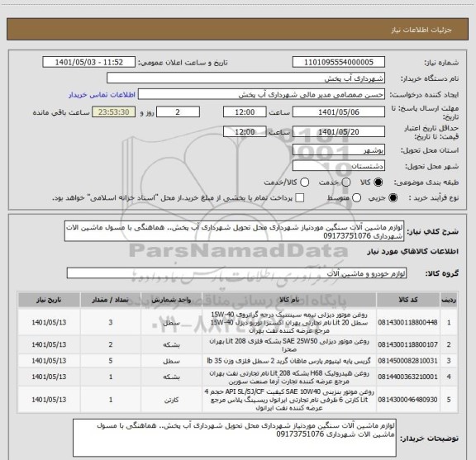Click item code 0814500082810031
The image size is (476, 460).
coord(407,361)
